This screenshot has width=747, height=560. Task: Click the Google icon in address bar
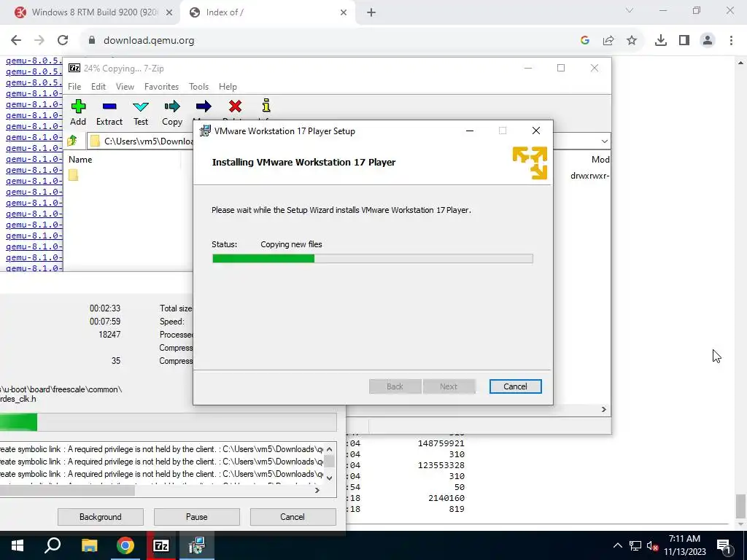point(585,41)
